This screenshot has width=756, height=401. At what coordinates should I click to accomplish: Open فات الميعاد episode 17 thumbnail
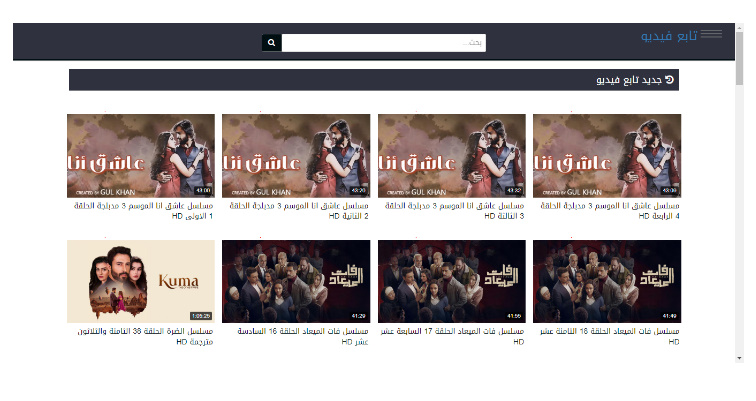(x=452, y=281)
